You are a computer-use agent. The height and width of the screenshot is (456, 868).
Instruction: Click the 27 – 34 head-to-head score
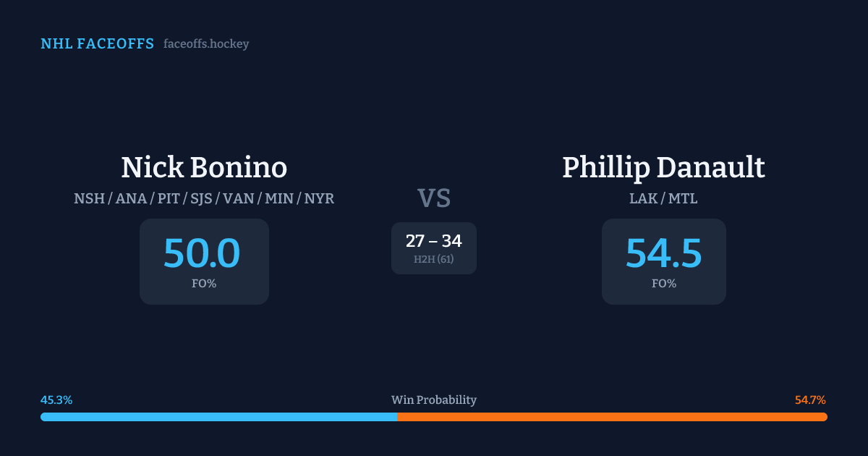click(x=433, y=241)
